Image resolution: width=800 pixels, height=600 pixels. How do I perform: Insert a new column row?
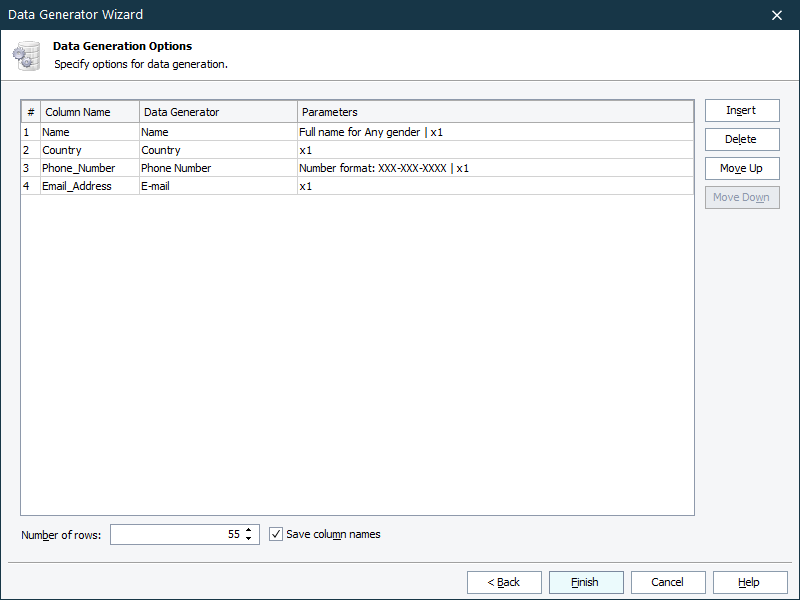[x=742, y=110]
